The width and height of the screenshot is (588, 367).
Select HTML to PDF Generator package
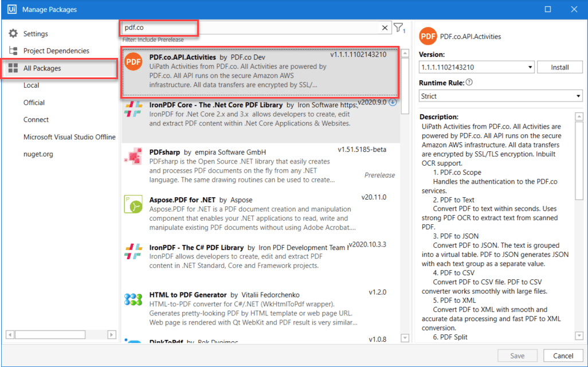260,309
